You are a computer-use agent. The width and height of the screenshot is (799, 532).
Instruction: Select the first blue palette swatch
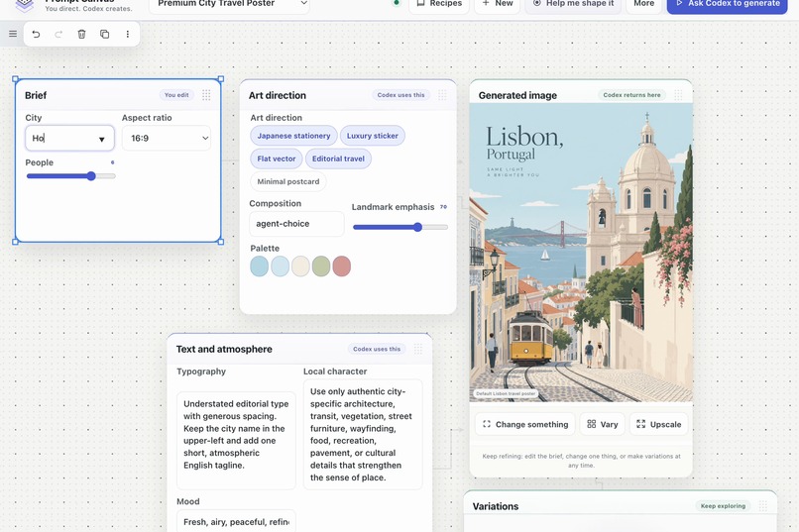click(260, 266)
